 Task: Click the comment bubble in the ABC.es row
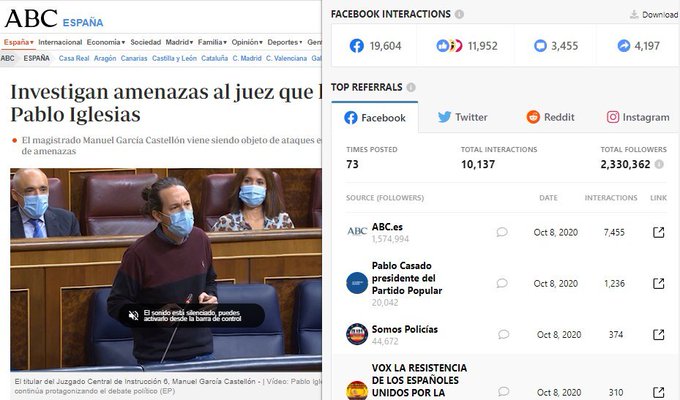pyautogui.click(x=502, y=232)
